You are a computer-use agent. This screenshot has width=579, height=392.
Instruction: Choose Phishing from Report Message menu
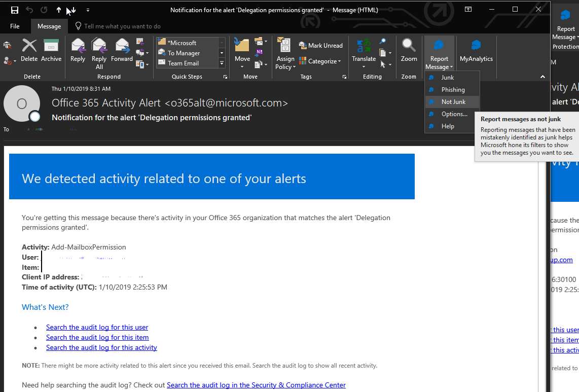[452, 90]
